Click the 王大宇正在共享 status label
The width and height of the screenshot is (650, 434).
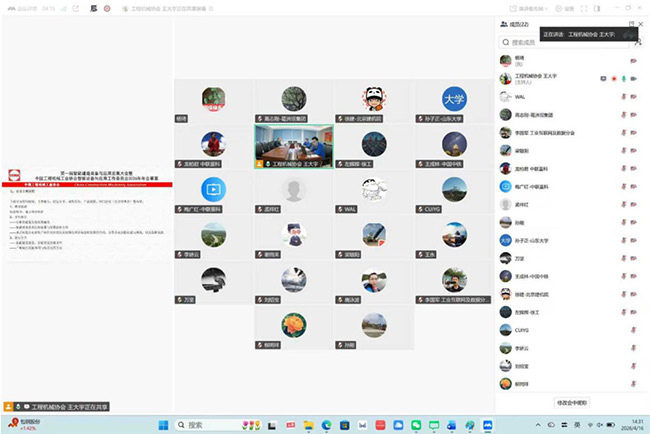[60, 407]
